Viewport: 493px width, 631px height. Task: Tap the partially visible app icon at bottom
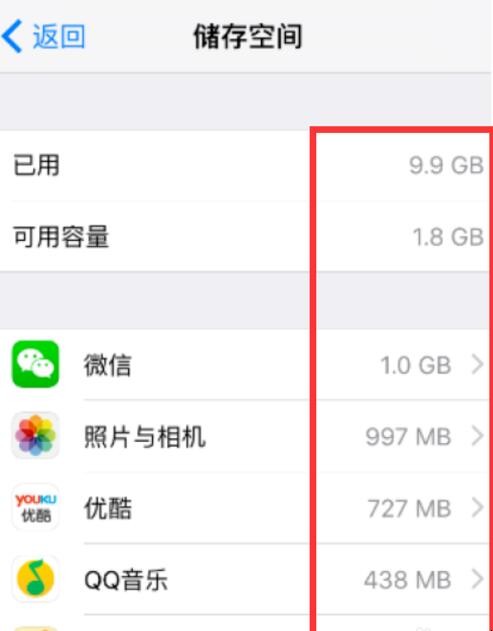(35, 629)
